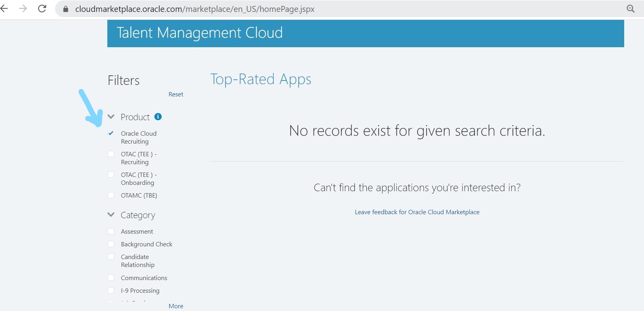This screenshot has width=644, height=311.
Task: Click the No records exist message
Action: click(417, 131)
